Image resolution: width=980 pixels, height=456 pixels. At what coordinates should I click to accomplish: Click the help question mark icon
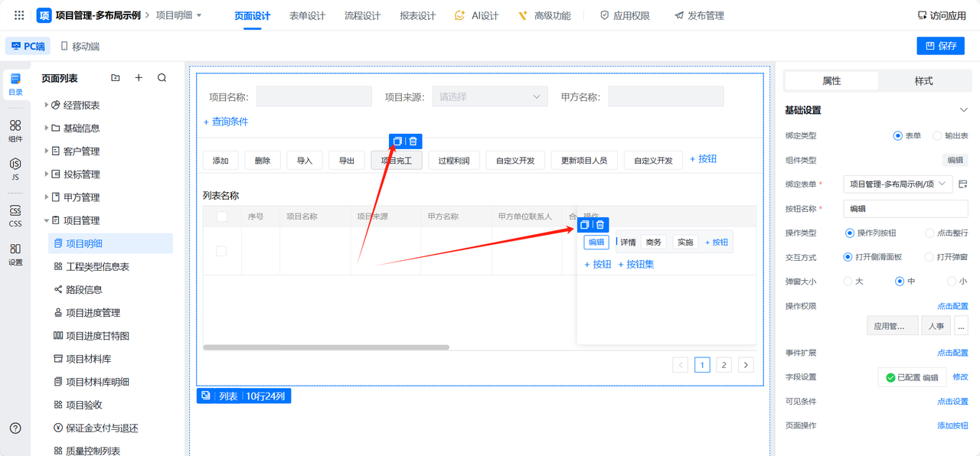[x=15, y=428]
